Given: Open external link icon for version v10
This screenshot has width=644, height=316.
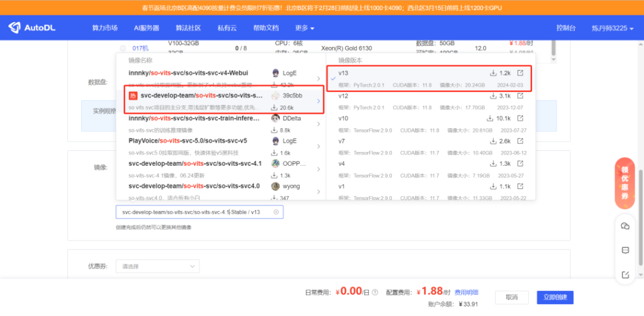Looking at the screenshot, I should click(x=520, y=118).
